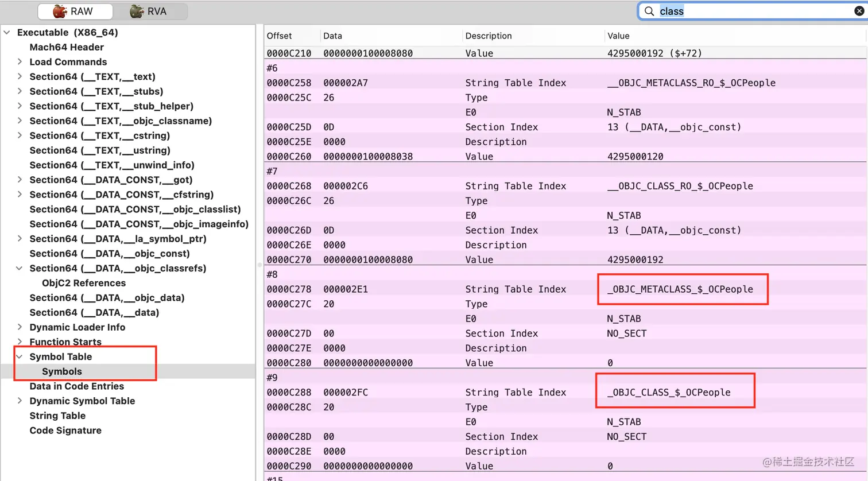
Task: Select value _OBJC_METACLASS_$_OCPeople
Action: [680, 289]
